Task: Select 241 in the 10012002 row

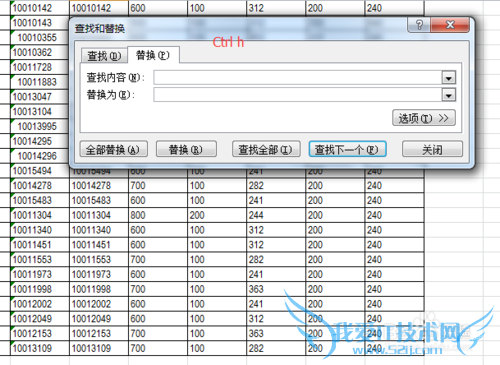Action: (276, 304)
